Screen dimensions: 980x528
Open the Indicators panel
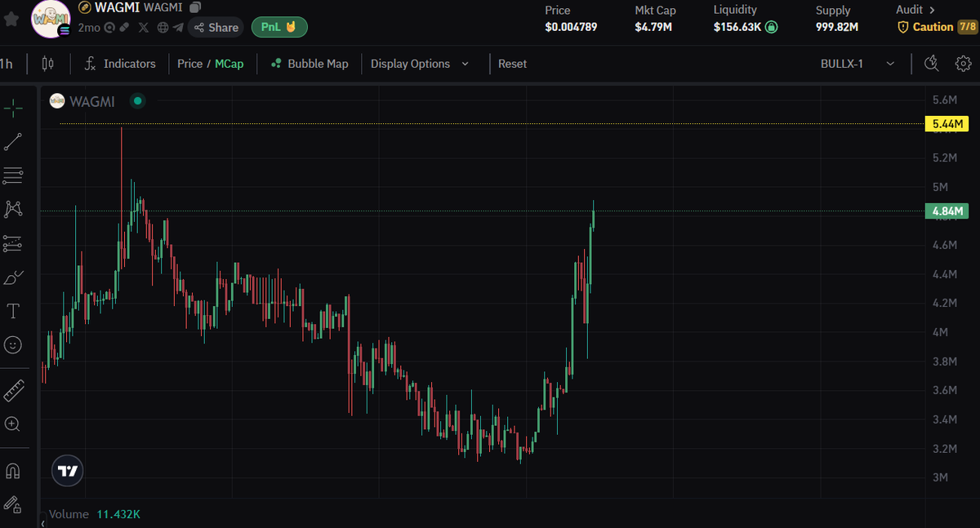tap(120, 63)
